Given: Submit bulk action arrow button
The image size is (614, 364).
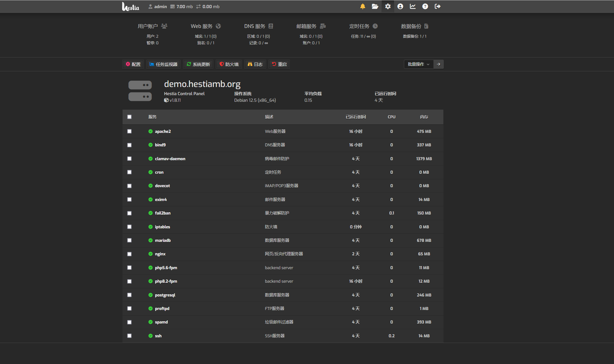Looking at the screenshot, I should (438, 64).
